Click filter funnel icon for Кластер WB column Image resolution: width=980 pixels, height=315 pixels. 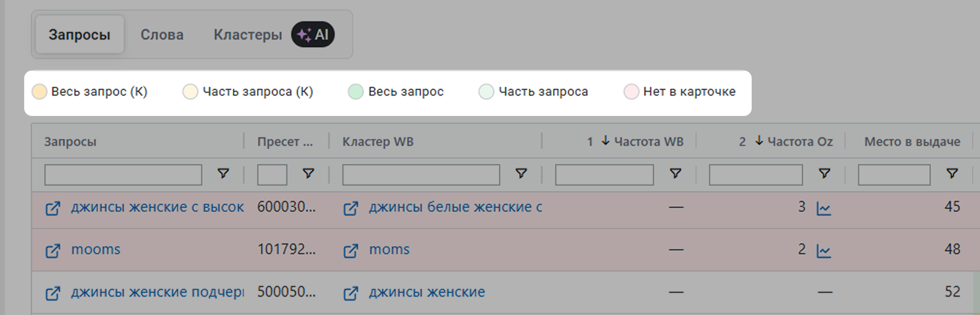pos(521,173)
